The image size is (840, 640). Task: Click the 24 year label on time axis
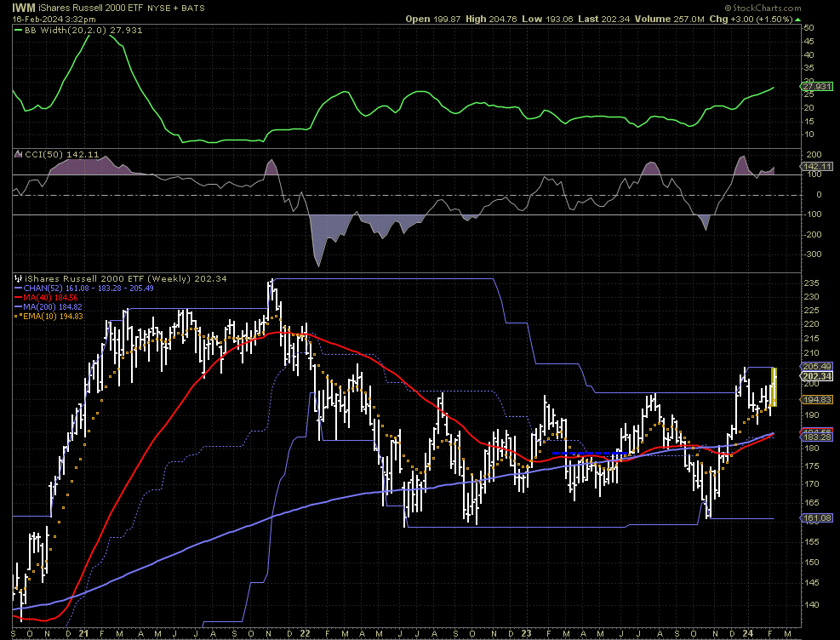pos(747,633)
